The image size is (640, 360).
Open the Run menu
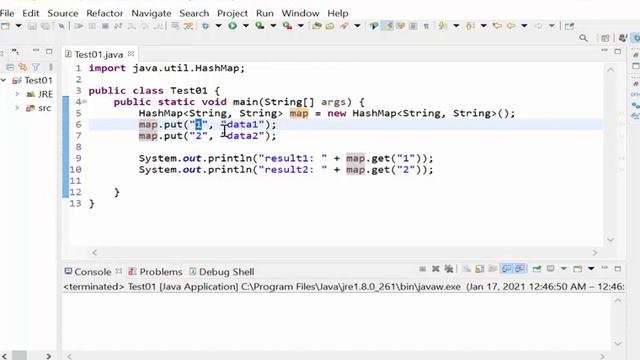pos(264,13)
